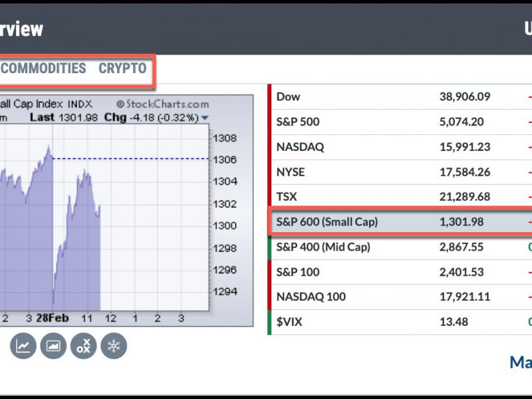Click the NYSE value 17,584.26
This screenshot has height=399, width=532.
[x=465, y=172]
